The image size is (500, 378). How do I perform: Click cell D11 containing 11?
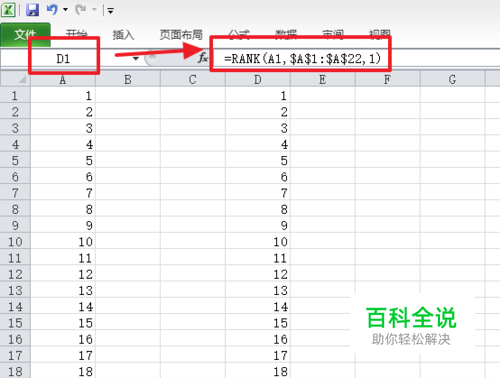click(258, 258)
